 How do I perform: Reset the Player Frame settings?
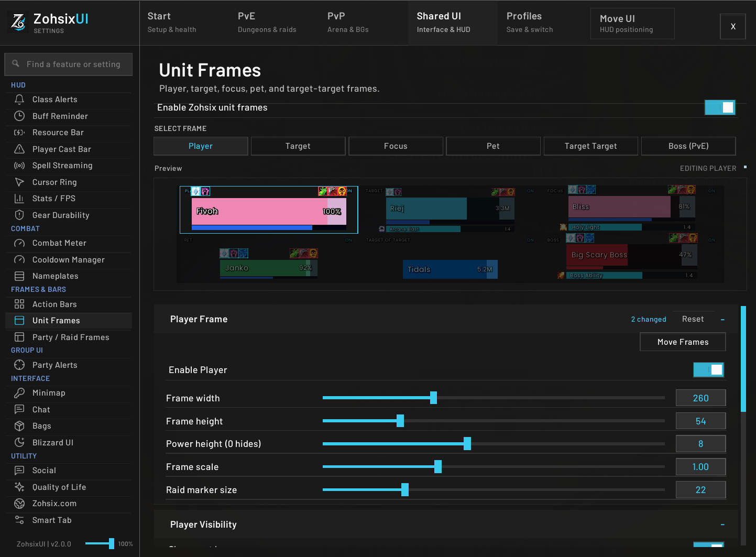693,319
